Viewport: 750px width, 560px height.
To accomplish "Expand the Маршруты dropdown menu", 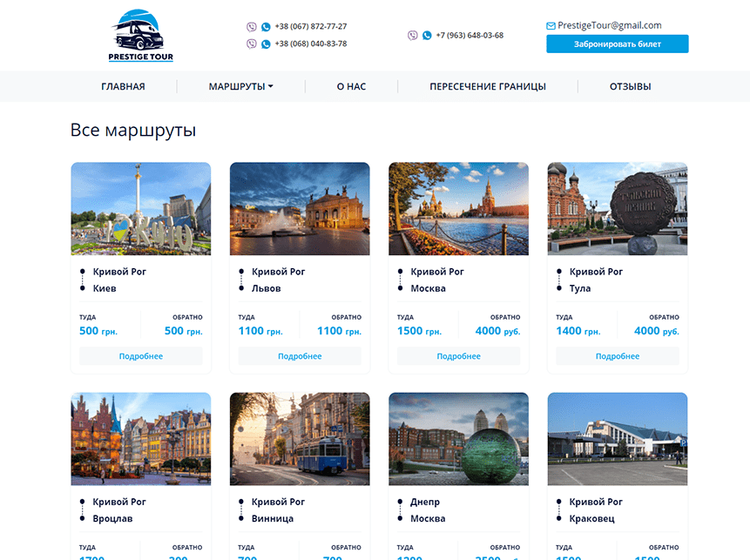I will [x=240, y=86].
